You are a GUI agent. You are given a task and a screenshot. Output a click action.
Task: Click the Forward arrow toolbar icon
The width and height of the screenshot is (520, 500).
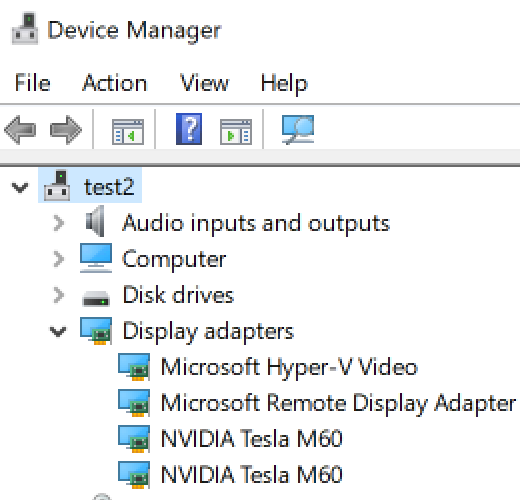click(x=66, y=130)
